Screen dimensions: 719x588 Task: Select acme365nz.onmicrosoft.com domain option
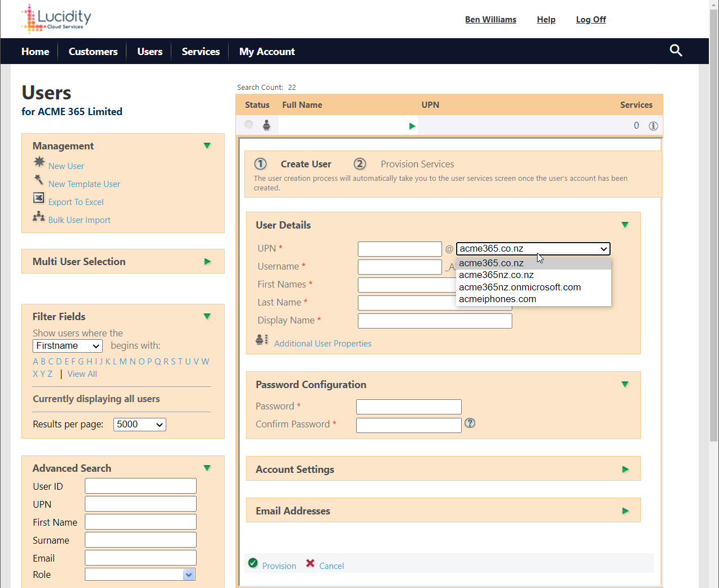click(x=534, y=288)
